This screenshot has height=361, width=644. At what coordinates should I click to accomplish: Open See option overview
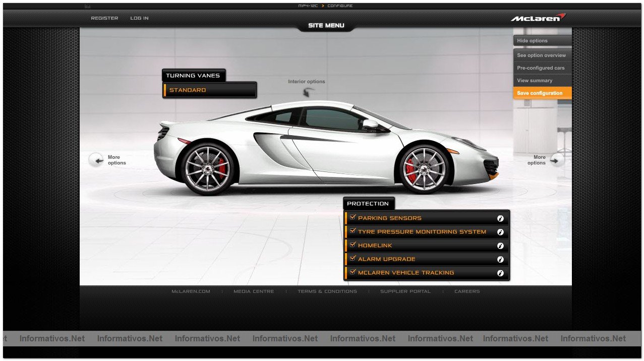click(x=542, y=55)
